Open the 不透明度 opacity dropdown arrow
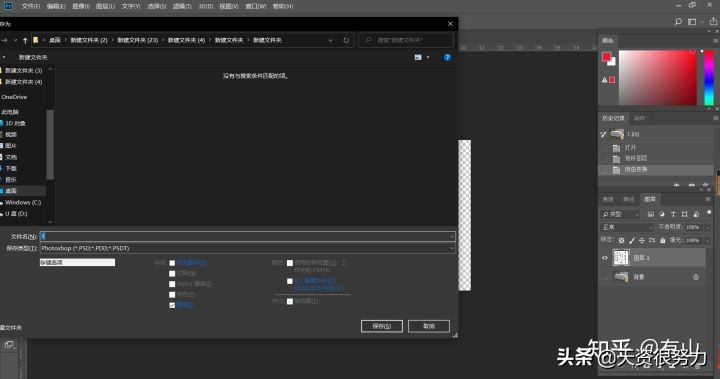This screenshot has width=720, height=379. (x=708, y=227)
